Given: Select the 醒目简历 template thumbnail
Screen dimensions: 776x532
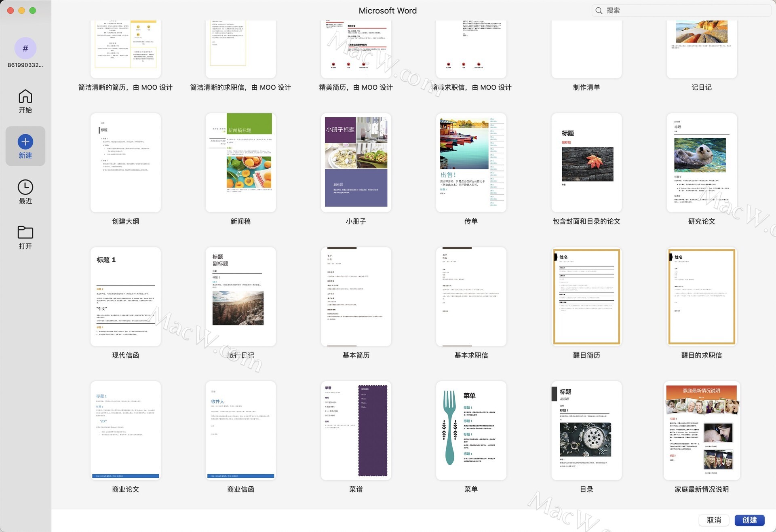Looking at the screenshot, I should [586, 297].
